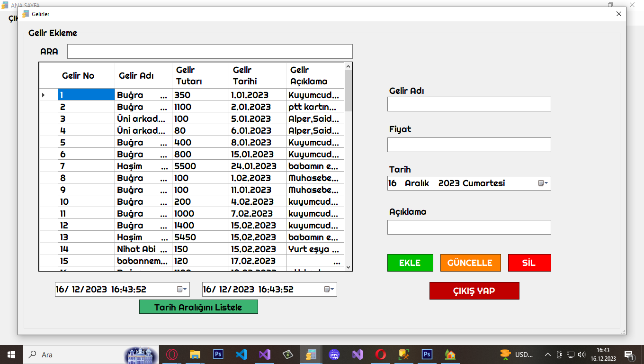The image size is (644, 364).
Task: Click the Tarih Aralığını Listele button
Action: click(198, 307)
